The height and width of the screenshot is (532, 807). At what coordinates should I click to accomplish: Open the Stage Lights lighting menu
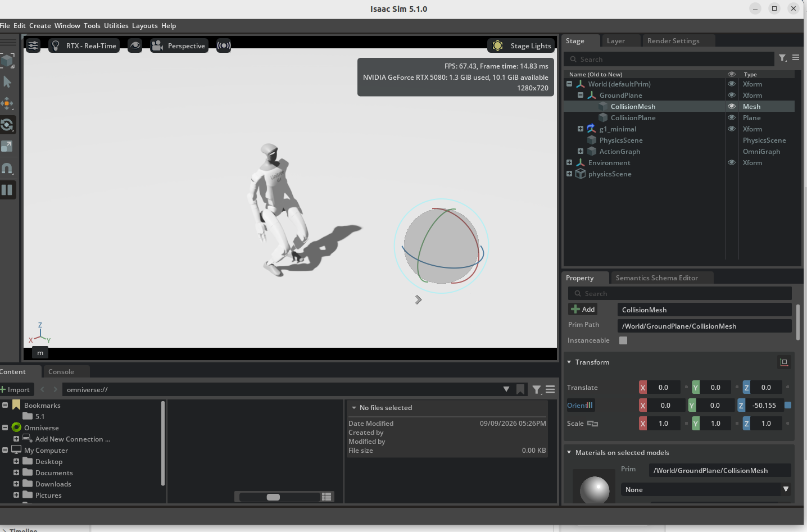click(x=521, y=46)
